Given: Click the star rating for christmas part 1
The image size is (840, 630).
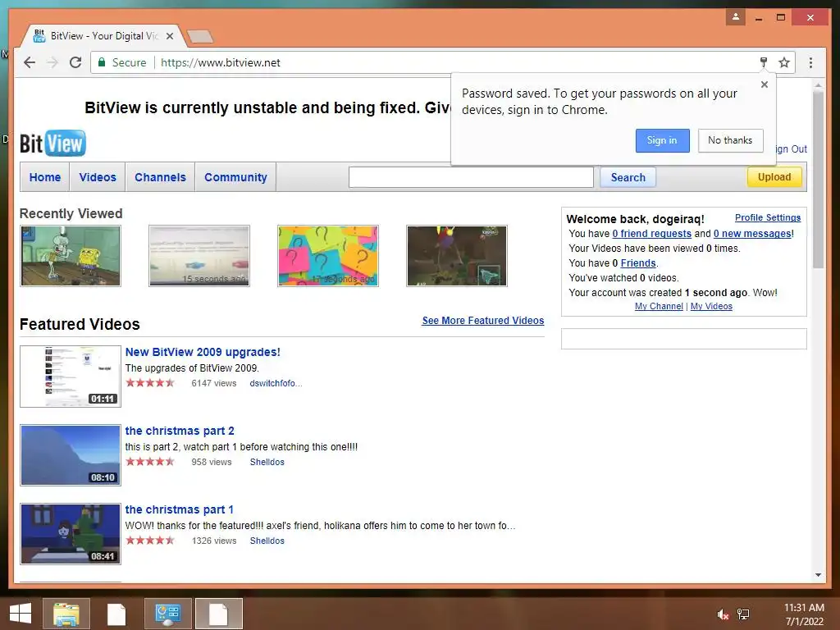Looking at the screenshot, I should (150, 540).
